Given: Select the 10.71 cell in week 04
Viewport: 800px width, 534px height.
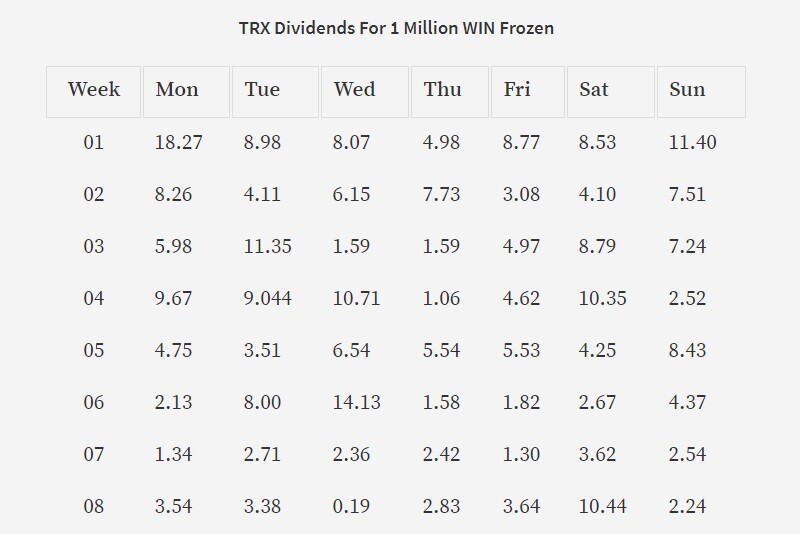Looking at the screenshot, I should (357, 298).
